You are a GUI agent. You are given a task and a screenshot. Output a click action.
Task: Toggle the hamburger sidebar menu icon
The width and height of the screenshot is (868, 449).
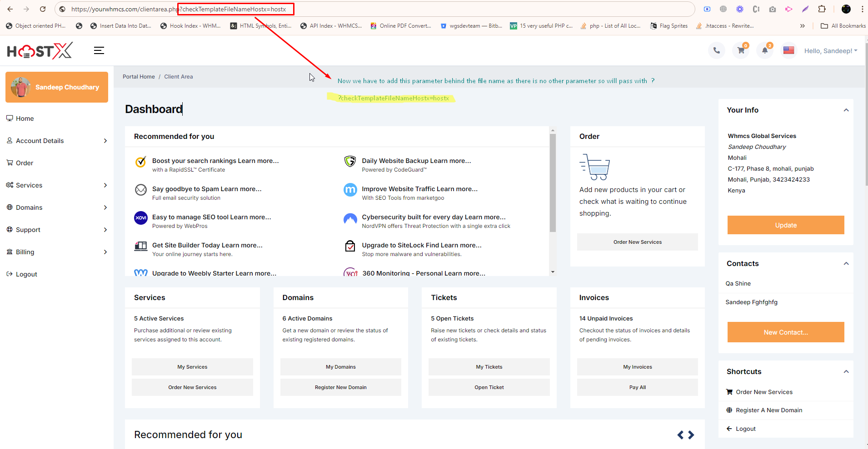click(x=99, y=51)
